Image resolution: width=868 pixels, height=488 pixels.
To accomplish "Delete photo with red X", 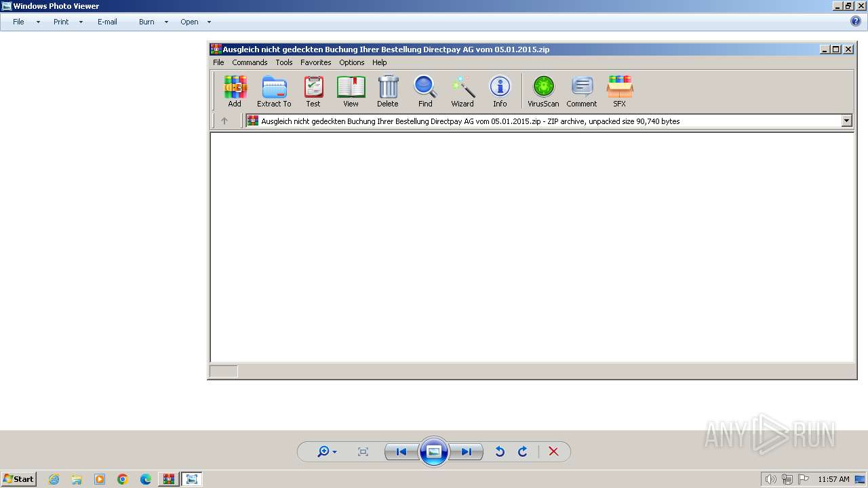I will [x=553, y=452].
